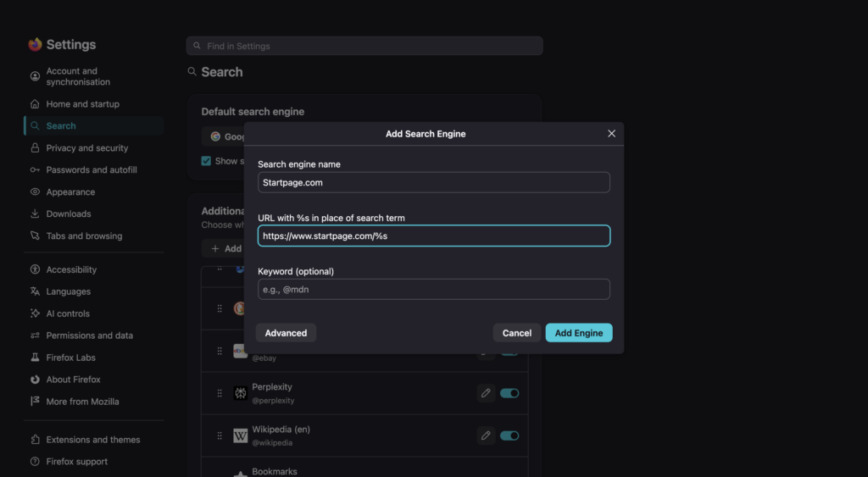Close the Add Search Engine dialog
Viewport: 868px width, 477px height.
[611, 133]
